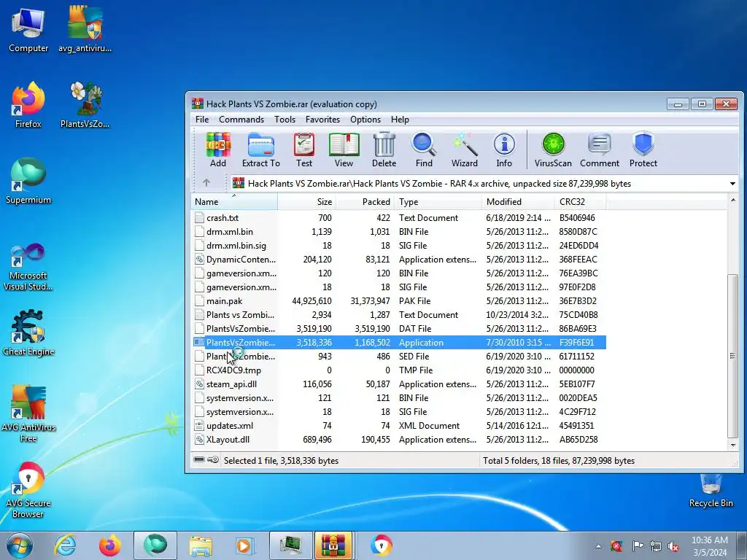Screen dimensions: 747x560
Task: Open Windows Start button
Action: pyautogui.click(x=20, y=545)
